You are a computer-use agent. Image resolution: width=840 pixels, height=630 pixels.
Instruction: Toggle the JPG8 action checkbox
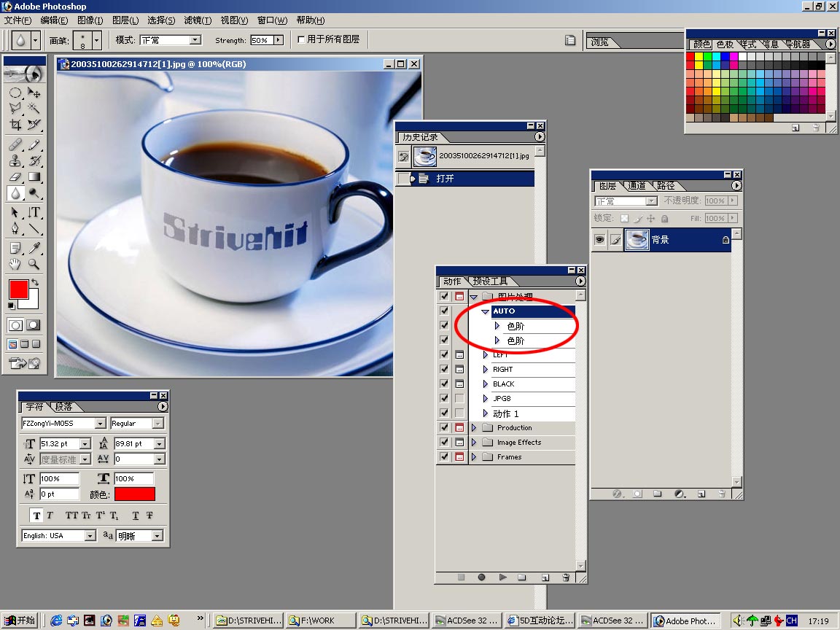pos(444,398)
